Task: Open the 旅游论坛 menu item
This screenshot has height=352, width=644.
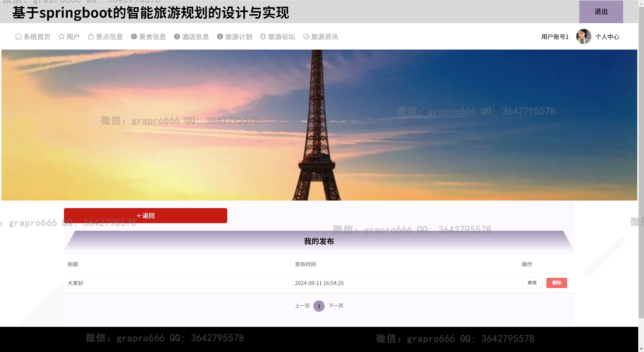Action: pyautogui.click(x=281, y=37)
